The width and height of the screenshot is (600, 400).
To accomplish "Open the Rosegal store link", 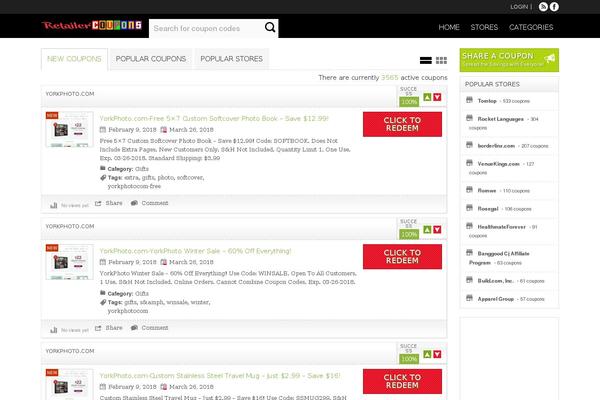I will click(488, 209).
